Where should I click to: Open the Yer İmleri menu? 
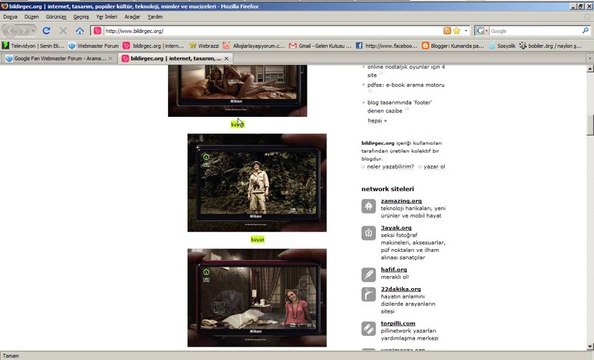click(x=106, y=17)
